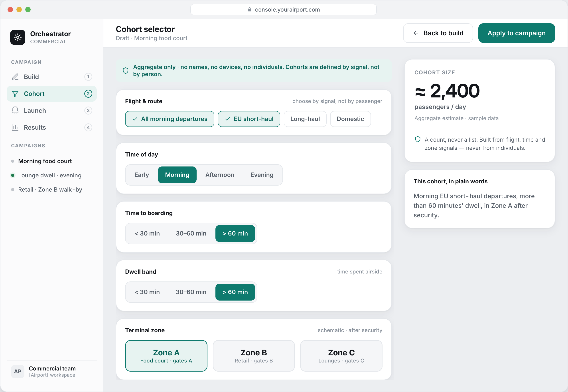Deselect All morning departures chip
Screen dimensions: 568x392
click(170, 119)
